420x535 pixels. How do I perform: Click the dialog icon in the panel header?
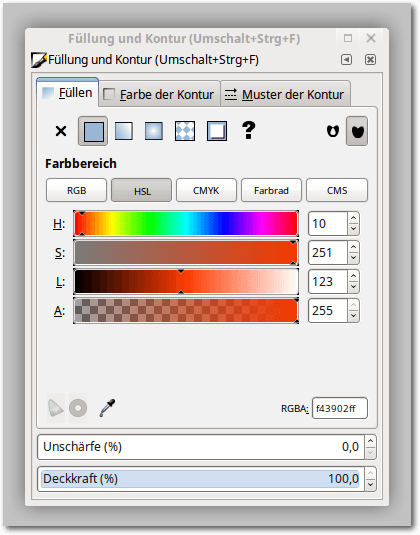pyautogui.click(x=38, y=60)
